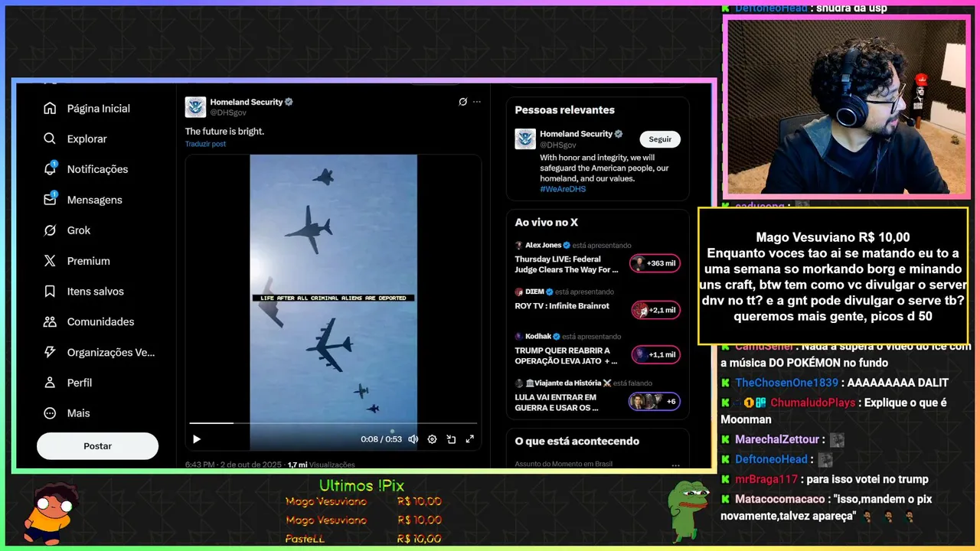
Task: Open the #WeAreDHS hashtag link
Action: point(563,189)
